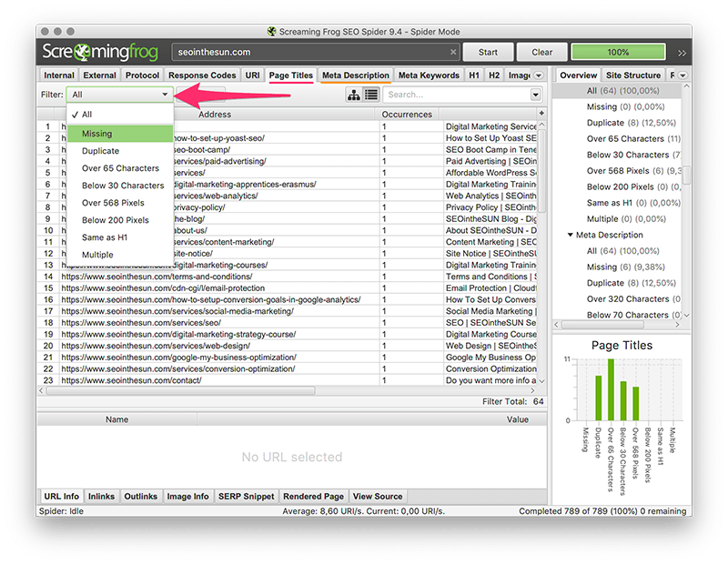This screenshot has height=564, width=728.
Task: Click the main table horizontal scrollbar
Action: tap(180, 391)
